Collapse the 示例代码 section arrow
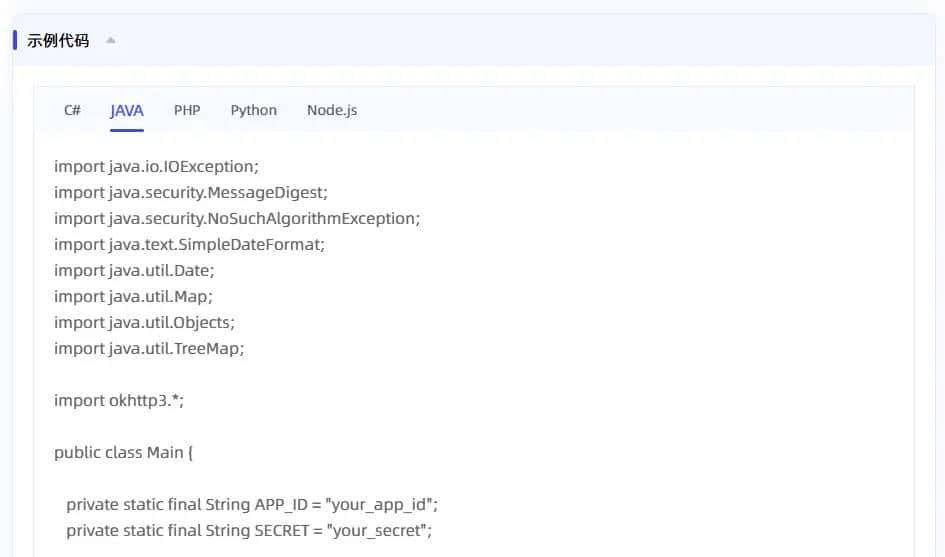945x557 pixels. coord(111,41)
